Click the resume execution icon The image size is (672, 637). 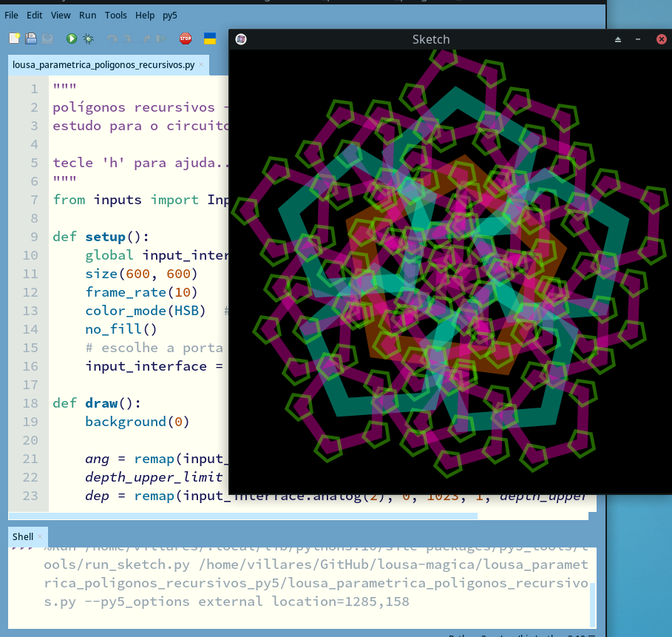(161, 38)
